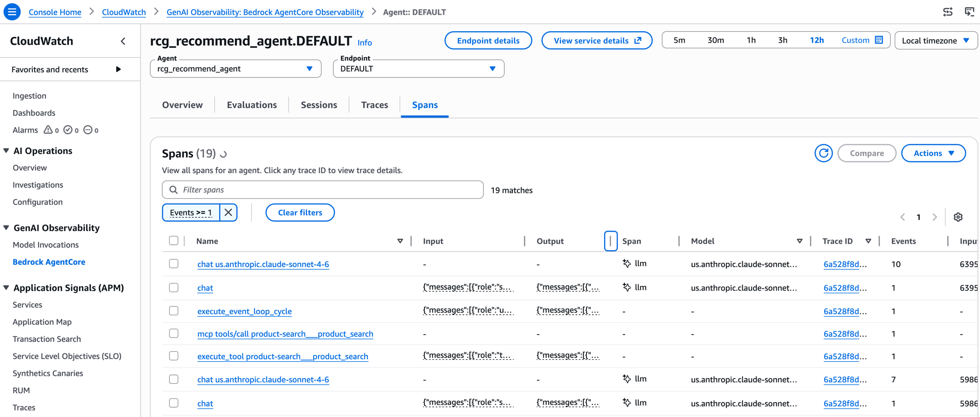Click the llm icon in the first row
The height and width of the screenshot is (417, 980).
tap(627, 263)
